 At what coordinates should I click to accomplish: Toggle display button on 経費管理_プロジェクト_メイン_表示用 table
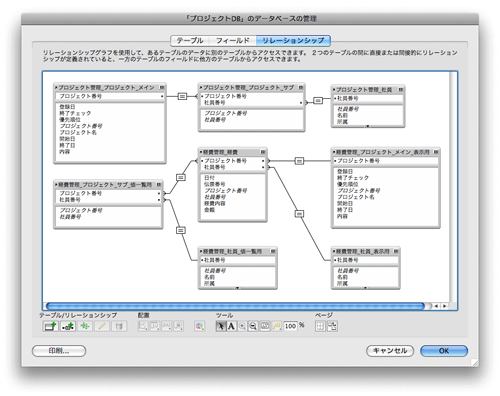(x=436, y=152)
